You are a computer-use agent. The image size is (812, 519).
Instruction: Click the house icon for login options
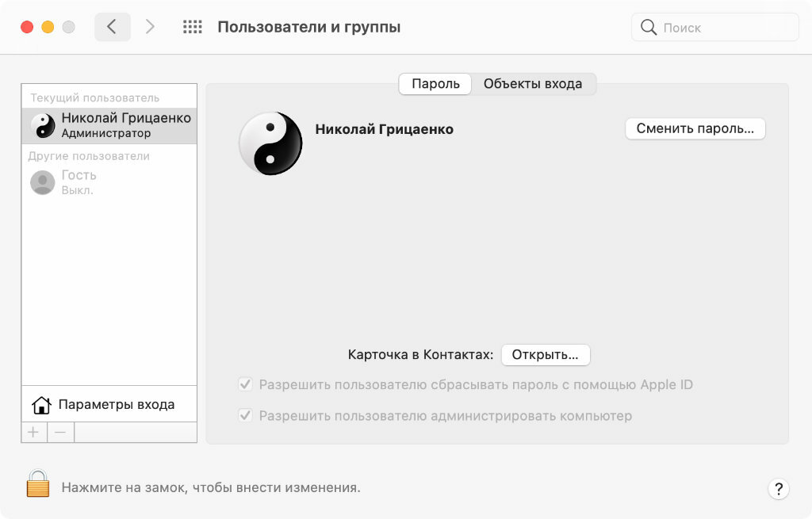(x=41, y=405)
